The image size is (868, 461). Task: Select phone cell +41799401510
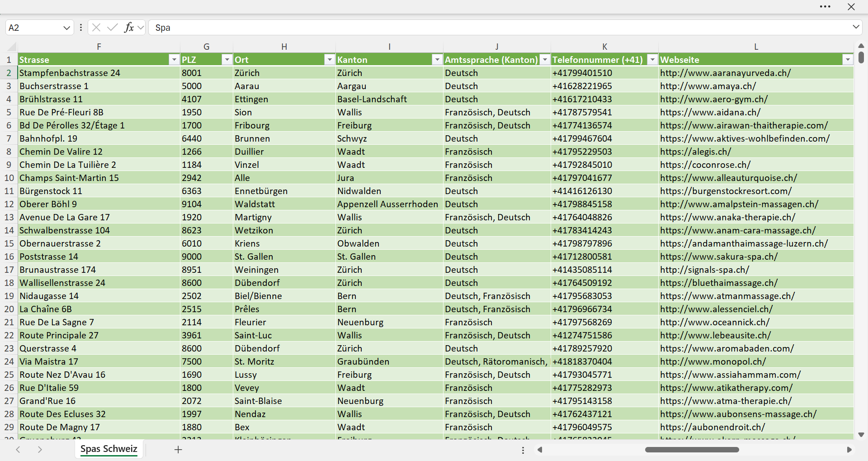coord(604,73)
